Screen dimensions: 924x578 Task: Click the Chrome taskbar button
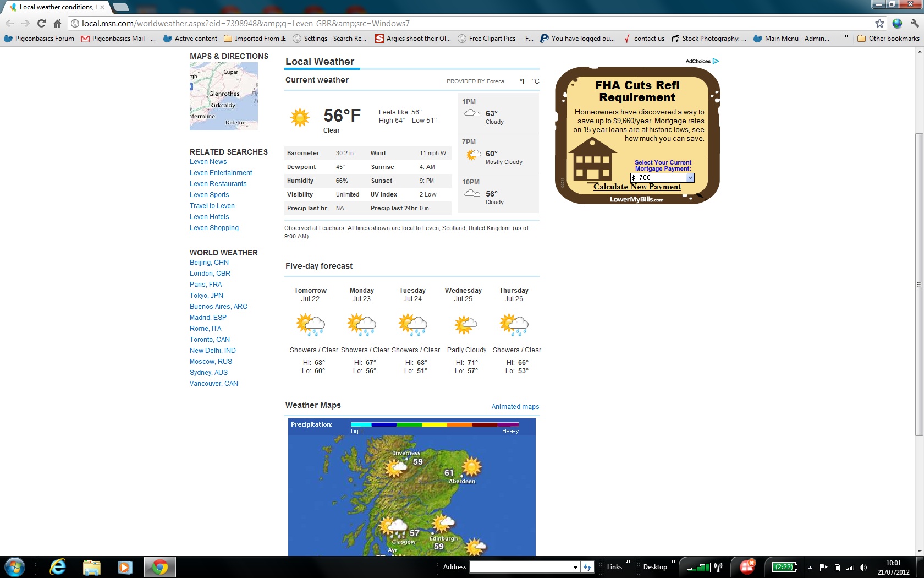tap(160, 567)
